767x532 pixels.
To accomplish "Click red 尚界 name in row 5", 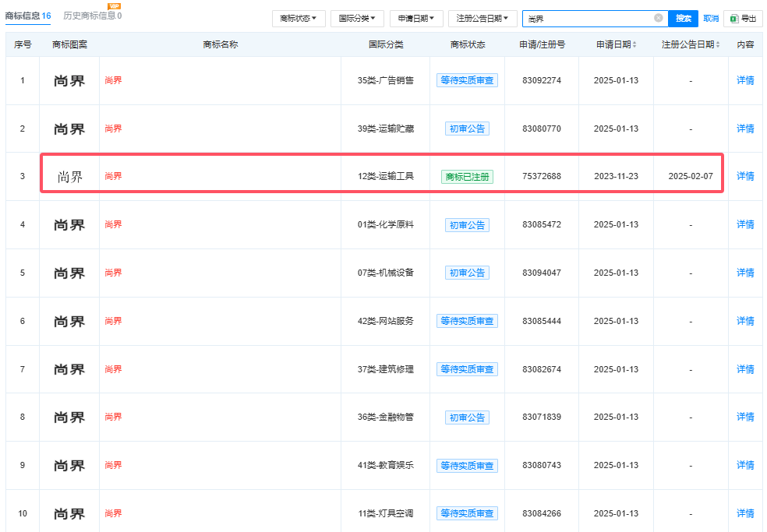I will click(x=113, y=273).
